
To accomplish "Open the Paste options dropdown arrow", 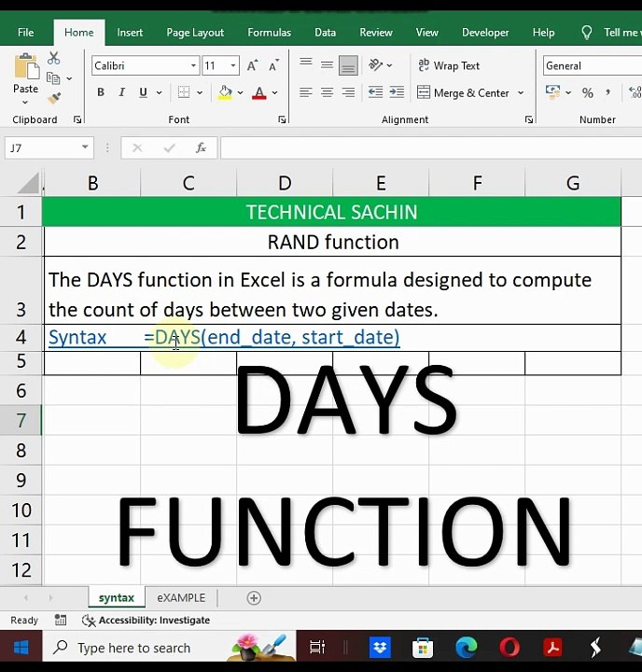I will click(x=25, y=103).
